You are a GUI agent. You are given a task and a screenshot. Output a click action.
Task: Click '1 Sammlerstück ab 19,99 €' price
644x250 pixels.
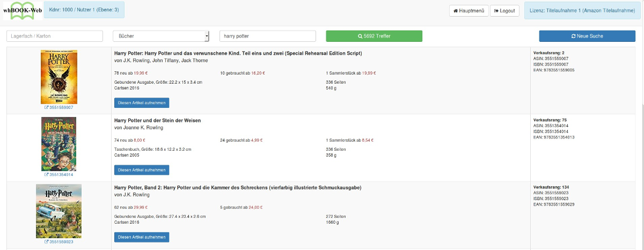pos(350,73)
